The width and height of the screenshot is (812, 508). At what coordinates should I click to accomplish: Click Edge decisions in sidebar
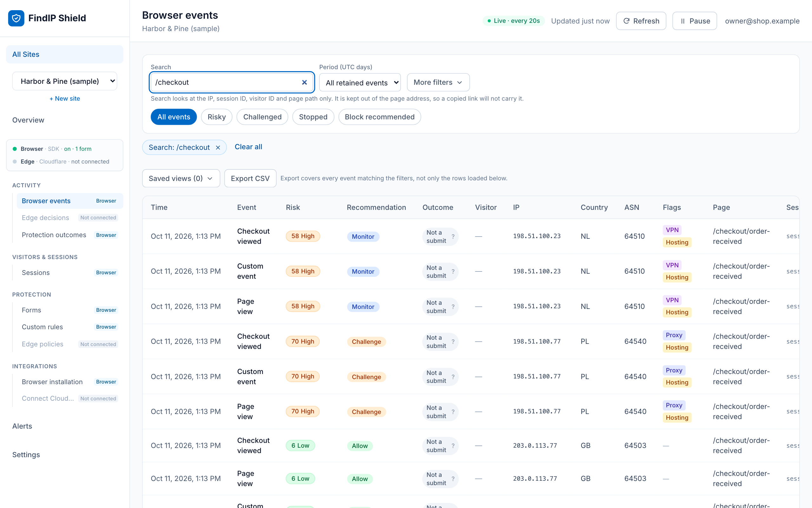[70, 218]
